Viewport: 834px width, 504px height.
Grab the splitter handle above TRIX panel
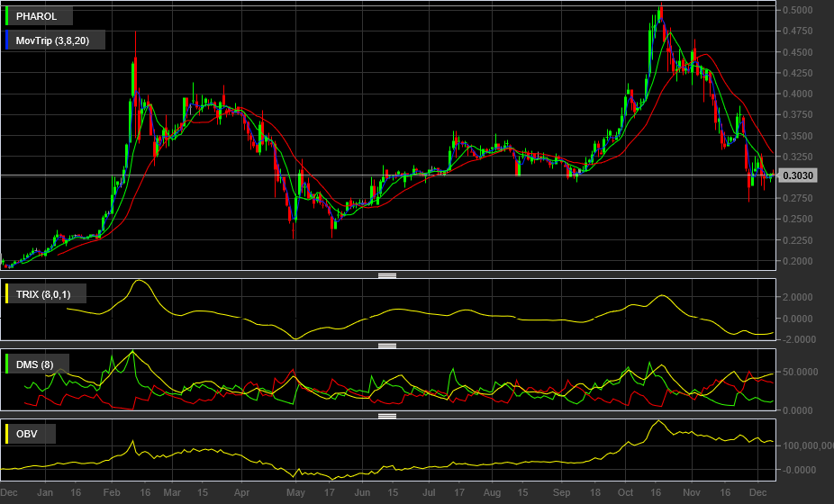(387, 275)
